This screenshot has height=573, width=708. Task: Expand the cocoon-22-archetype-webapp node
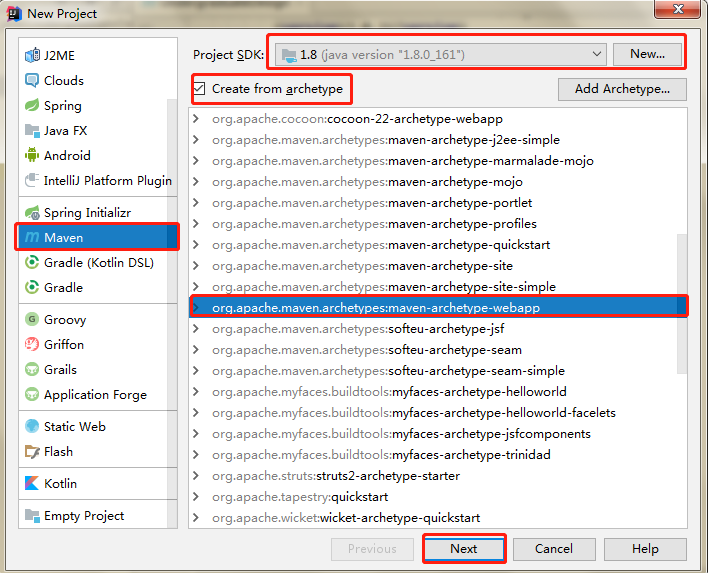click(x=196, y=119)
